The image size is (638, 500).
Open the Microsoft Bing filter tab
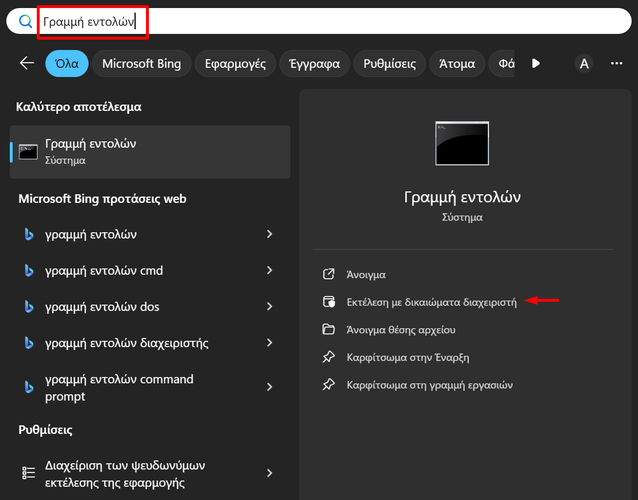[142, 63]
